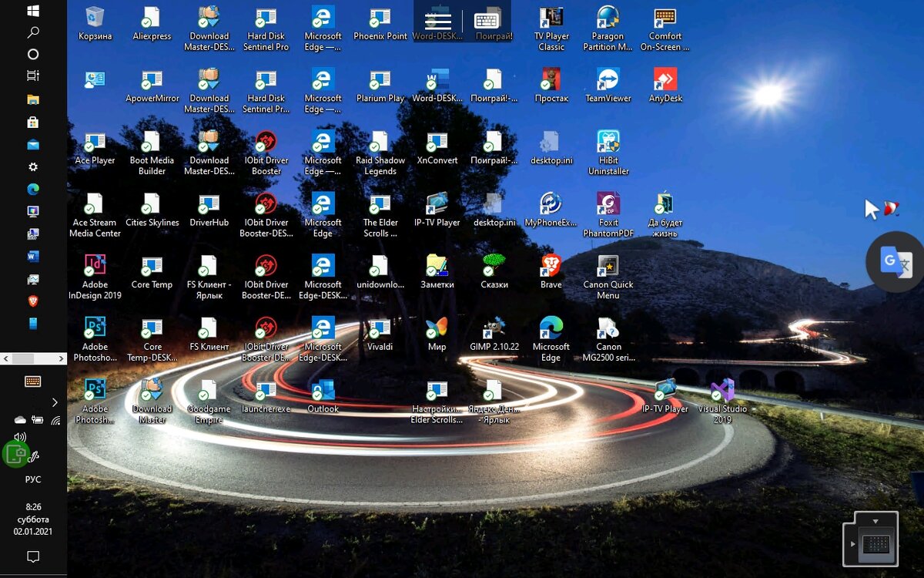
Task: Click the floating keyboard widget thumbnail
Action: tap(875, 545)
